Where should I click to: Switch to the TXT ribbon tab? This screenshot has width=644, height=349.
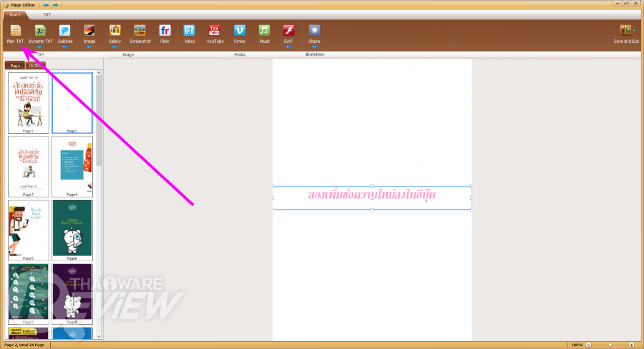click(x=47, y=15)
